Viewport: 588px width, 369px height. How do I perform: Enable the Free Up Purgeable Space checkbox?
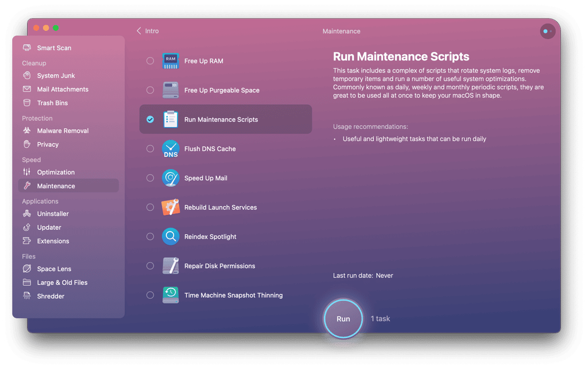pyautogui.click(x=150, y=90)
